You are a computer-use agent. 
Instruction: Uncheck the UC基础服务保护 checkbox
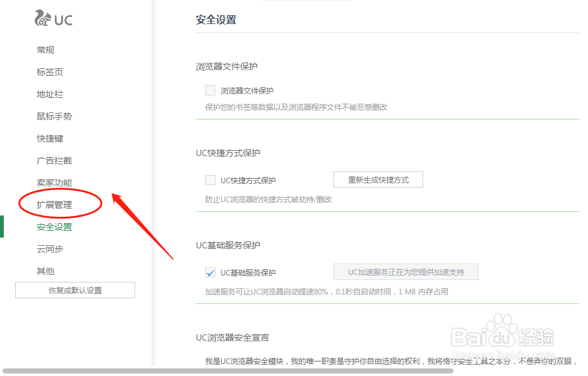(x=210, y=272)
